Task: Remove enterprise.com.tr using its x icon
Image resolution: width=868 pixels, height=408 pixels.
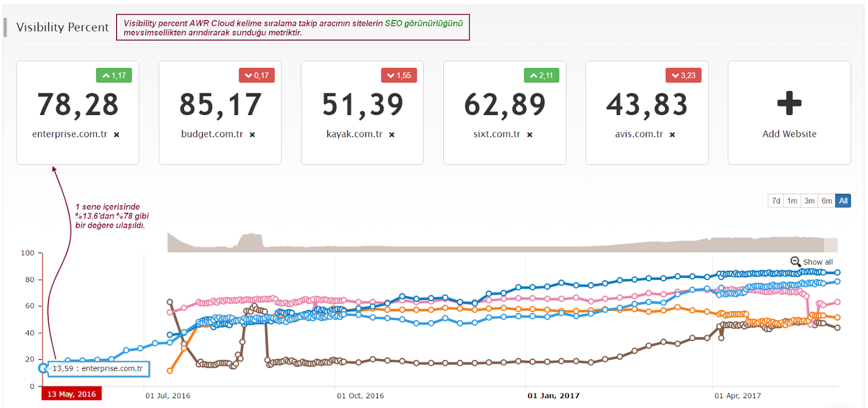Action: 117,135
